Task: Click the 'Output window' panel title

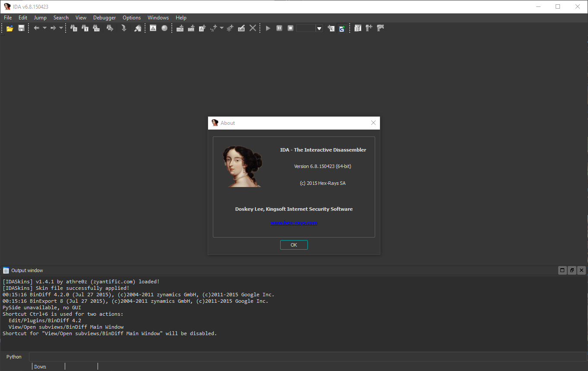Action: (27, 270)
